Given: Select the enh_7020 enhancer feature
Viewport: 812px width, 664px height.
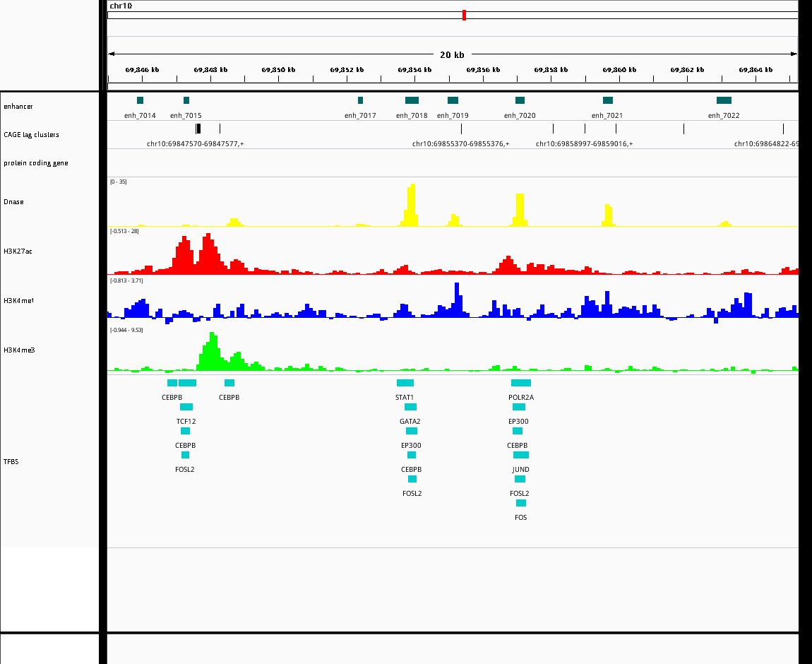Looking at the screenshot, I should tap(520, 100).
